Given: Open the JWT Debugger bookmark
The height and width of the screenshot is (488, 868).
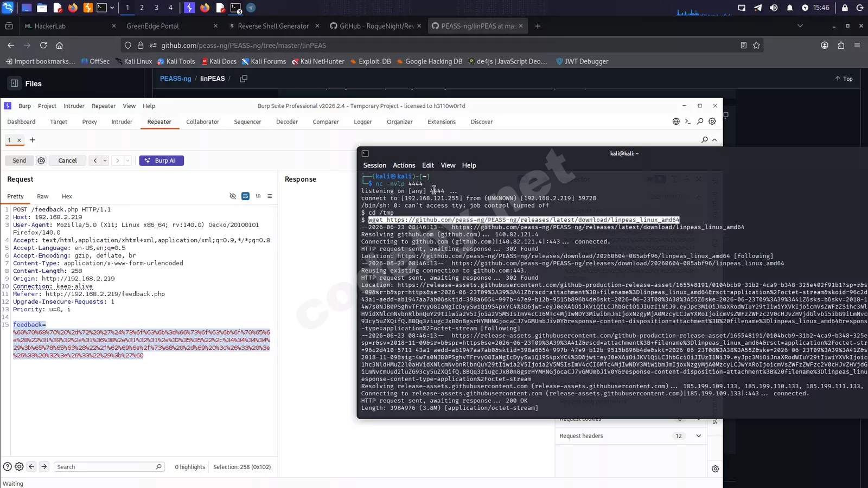Looking at the screenshot, I should [x=582, y=61].
